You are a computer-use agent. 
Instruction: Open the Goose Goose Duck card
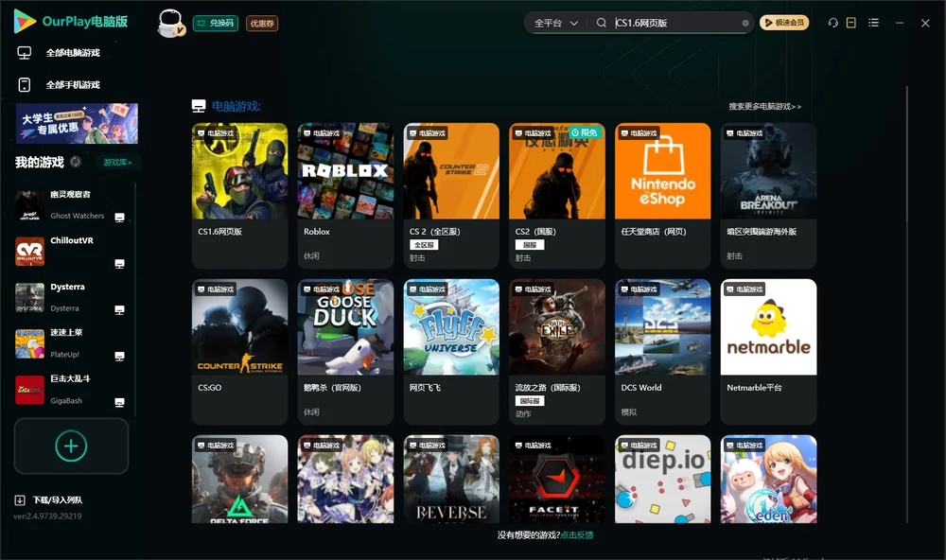tap(345, 351)
